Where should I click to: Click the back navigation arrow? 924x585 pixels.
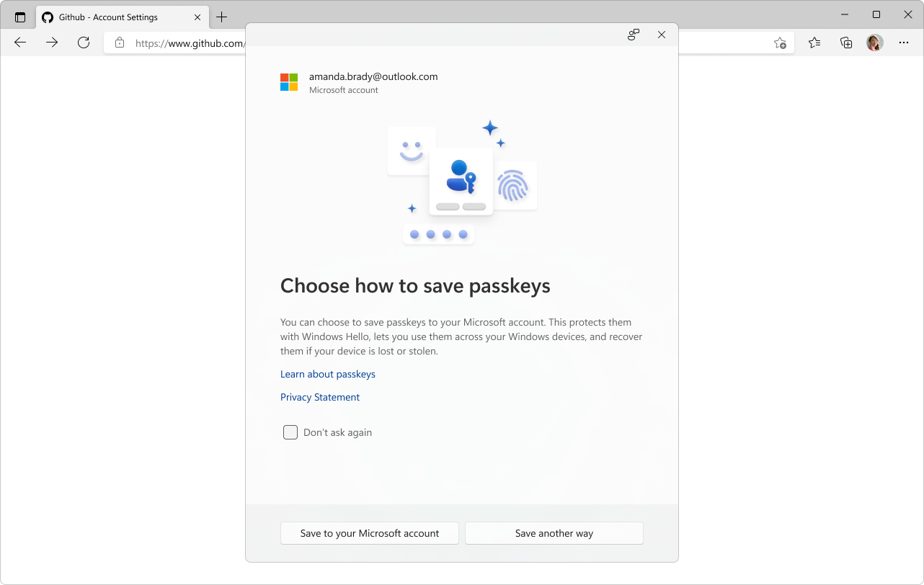coord(19,43)
